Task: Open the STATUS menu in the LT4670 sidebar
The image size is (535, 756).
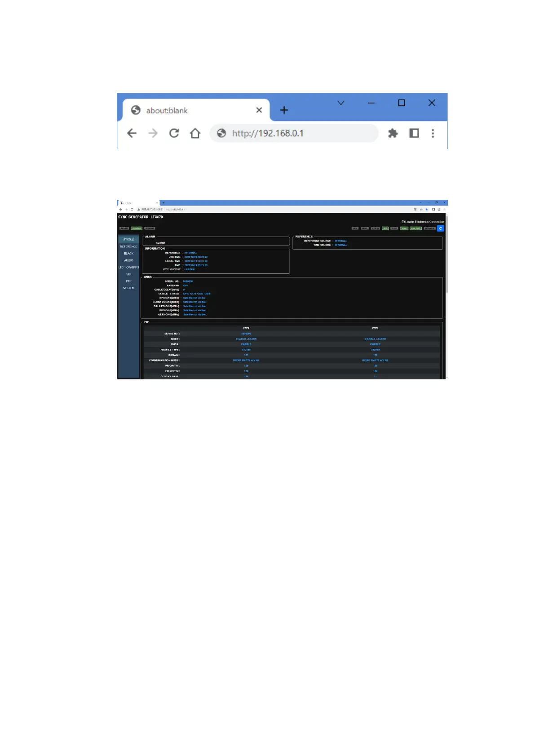Action: (128, 239)
